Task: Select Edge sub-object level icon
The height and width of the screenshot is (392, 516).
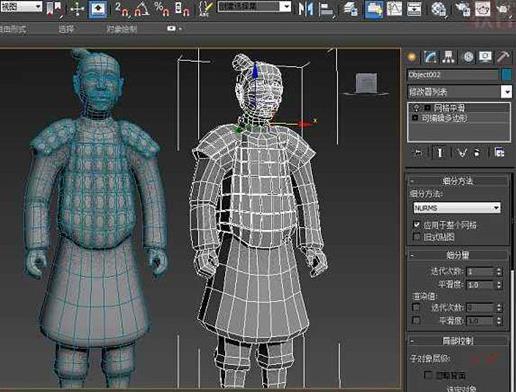Action: (x=491, y=358)
